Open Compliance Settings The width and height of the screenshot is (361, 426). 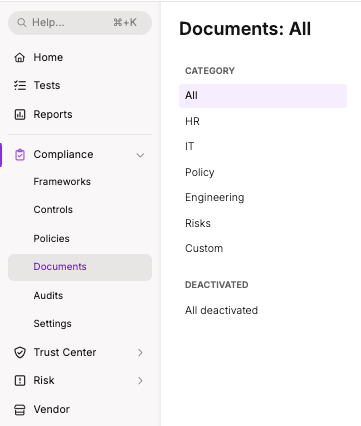click(52, 324)
